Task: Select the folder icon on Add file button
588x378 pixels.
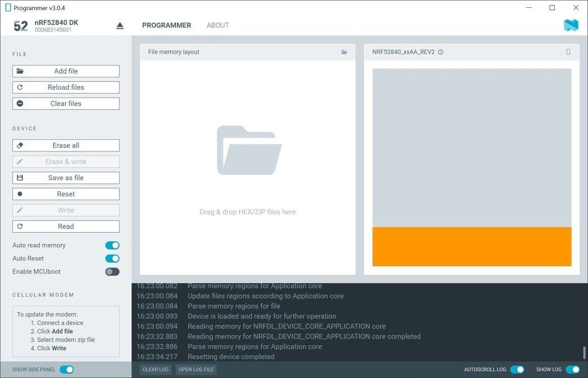Action: [20, 71]
